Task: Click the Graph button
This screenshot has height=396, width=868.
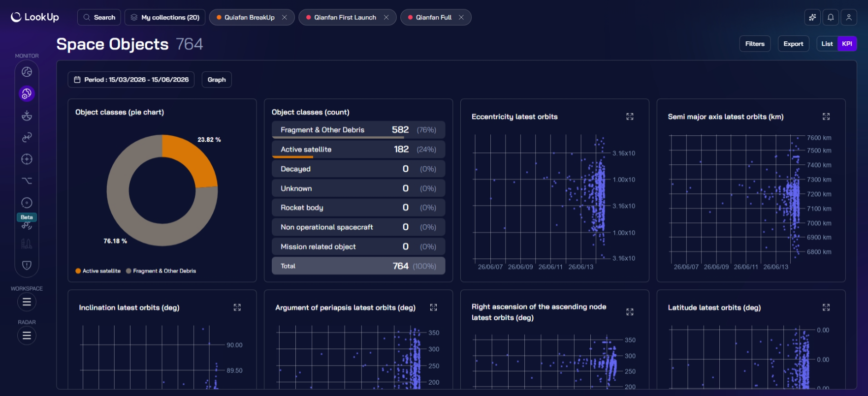Action: pyautogui.click(x=217, y=80)
